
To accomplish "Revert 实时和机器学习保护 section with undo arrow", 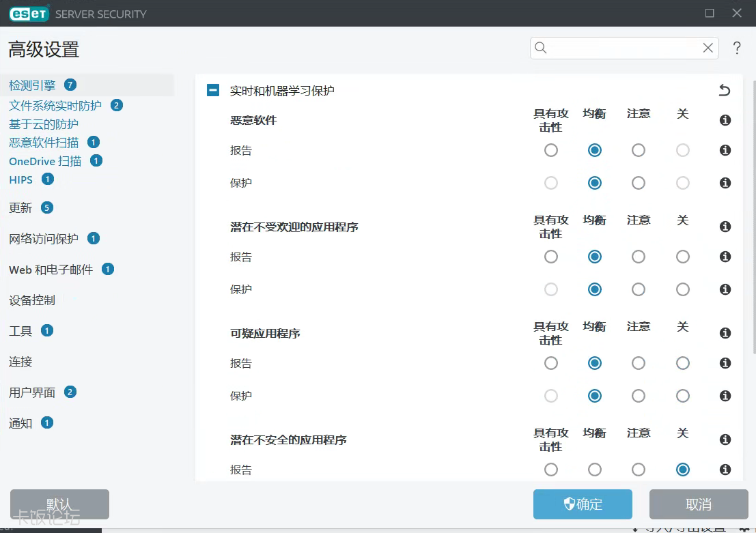I will [724, 90].
